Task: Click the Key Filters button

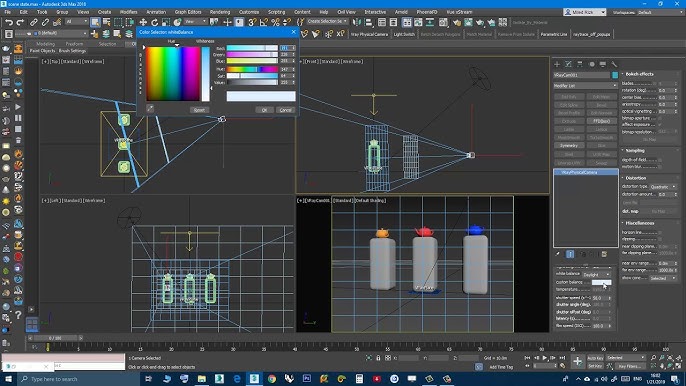Action: (x=629, y=366)
